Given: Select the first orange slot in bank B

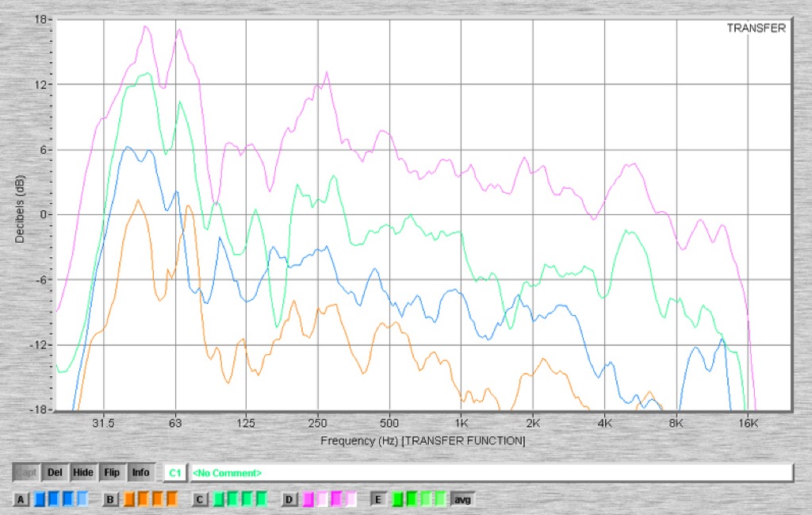Looking at the screenshot, I should pyautogui.click(x=131, y=499).
